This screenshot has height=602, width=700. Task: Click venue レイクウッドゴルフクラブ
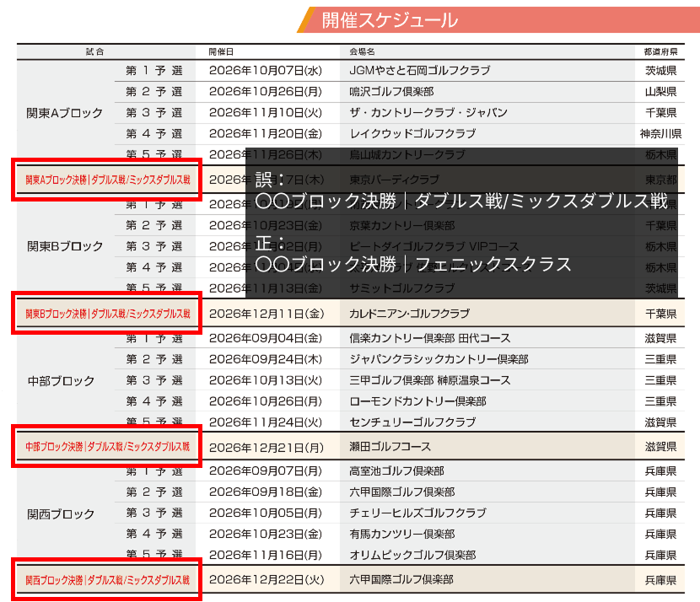pos(412,133)
